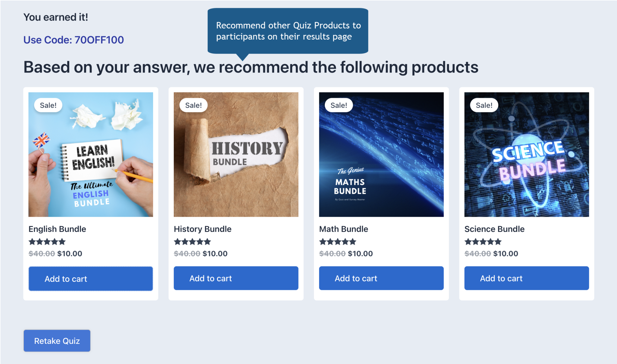Add the English Bundle to cart
The height and width of the screenshot is (364, 617).
pos(90,278)
